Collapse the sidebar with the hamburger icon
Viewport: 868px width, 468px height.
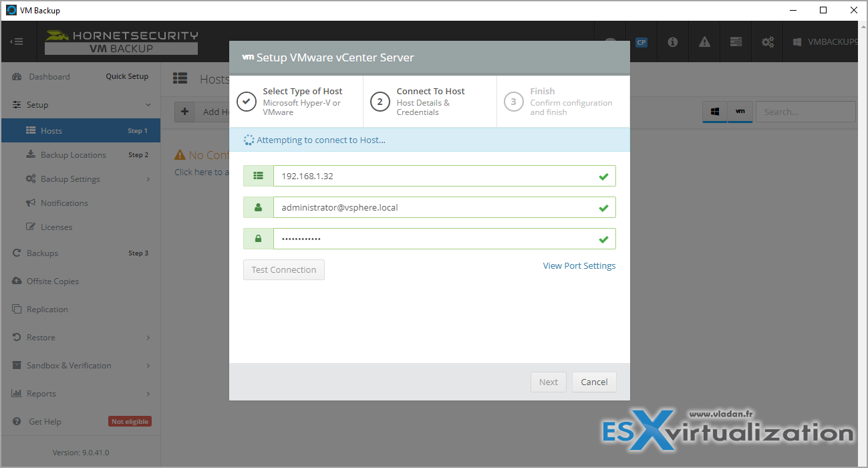[x=17, y=41]
